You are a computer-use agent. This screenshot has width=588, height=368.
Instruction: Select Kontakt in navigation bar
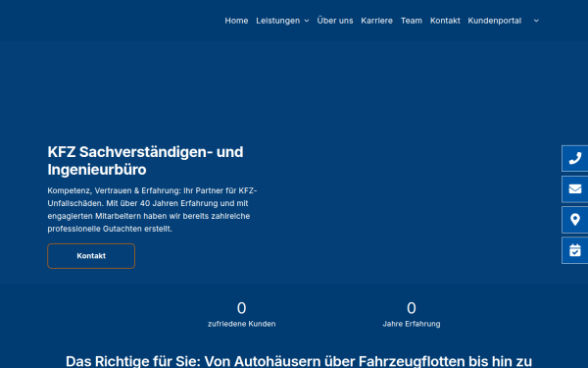coord(445,21)
